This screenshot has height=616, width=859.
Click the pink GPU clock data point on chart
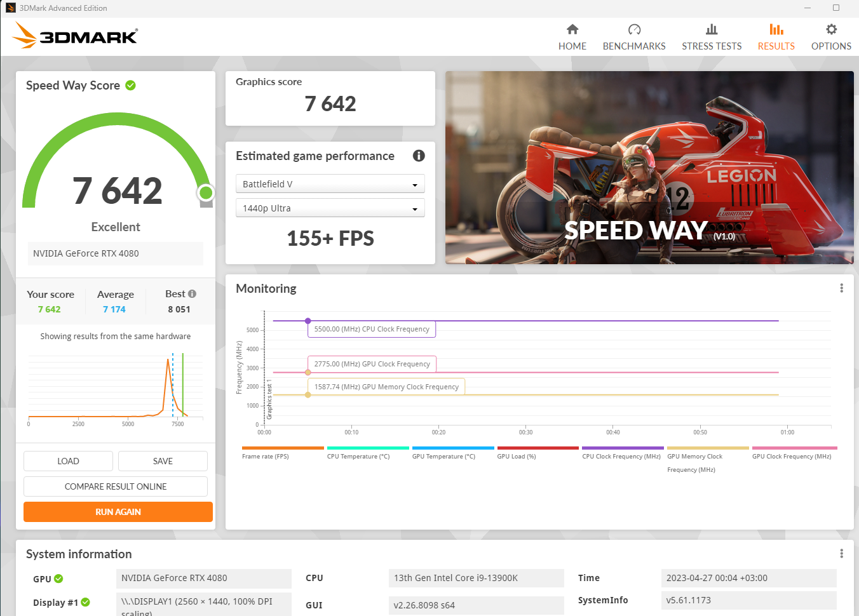click(308, 372)
